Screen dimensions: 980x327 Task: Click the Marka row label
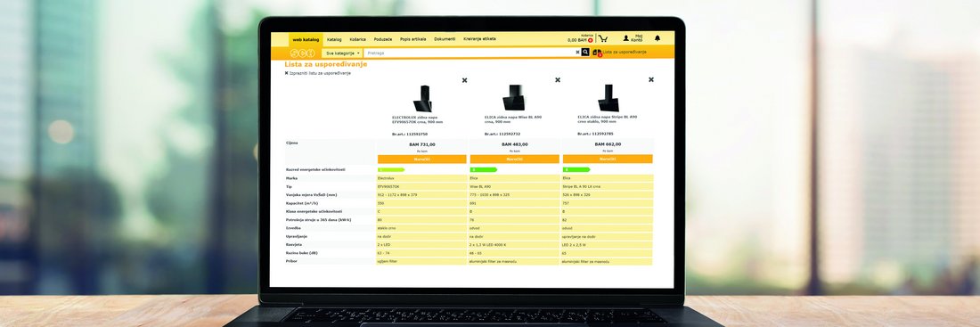[292, 178]
